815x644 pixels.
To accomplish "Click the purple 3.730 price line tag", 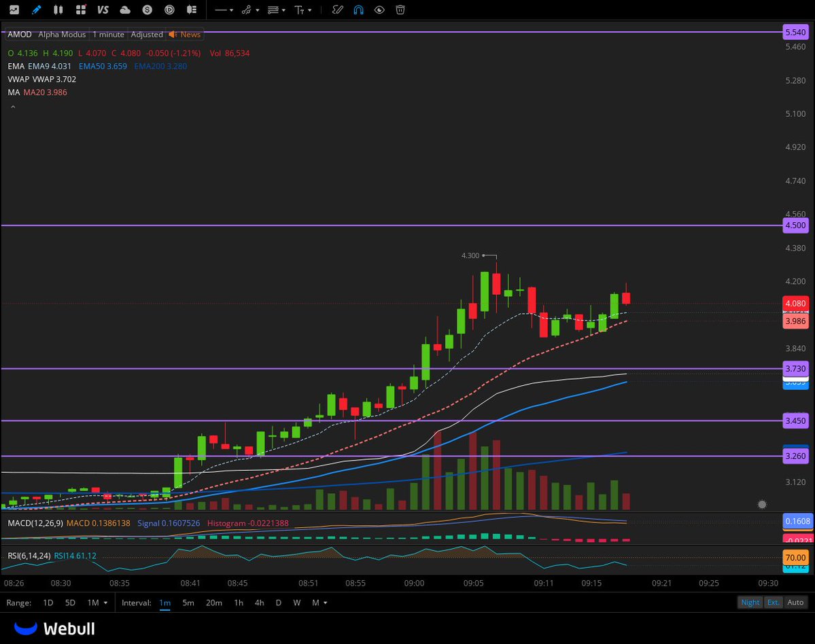I will (795, 369).
